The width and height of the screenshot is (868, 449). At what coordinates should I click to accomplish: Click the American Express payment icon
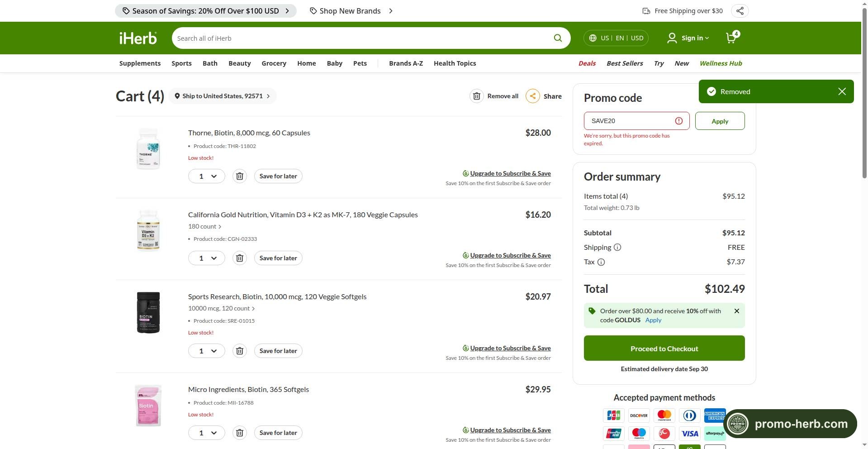pos(715,415)
